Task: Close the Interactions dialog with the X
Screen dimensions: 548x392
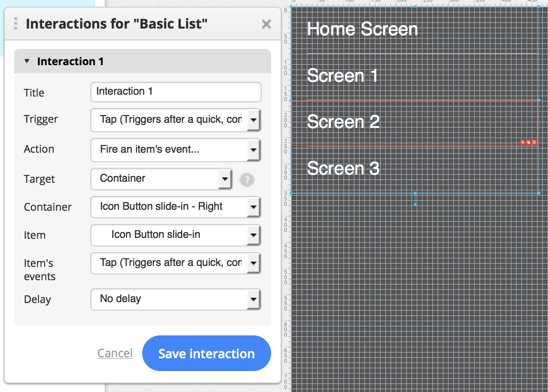Action: click(x=266, y=24)
